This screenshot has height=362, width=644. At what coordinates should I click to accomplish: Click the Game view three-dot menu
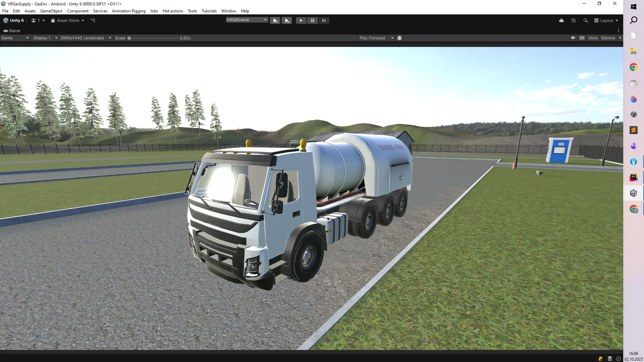click(x=619, y=31)
